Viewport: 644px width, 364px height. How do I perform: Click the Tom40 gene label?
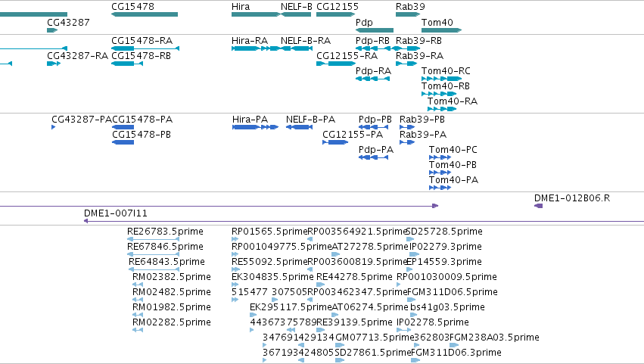(437, 22)
